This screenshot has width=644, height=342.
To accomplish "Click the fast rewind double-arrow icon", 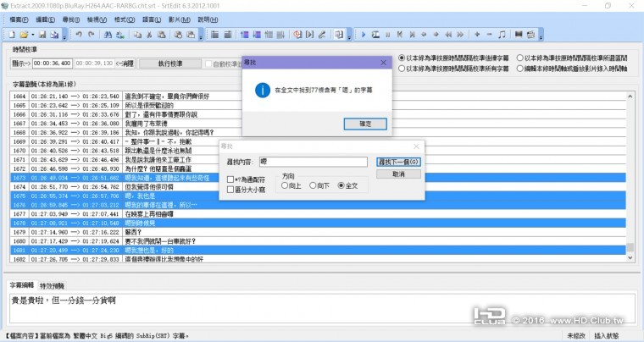I will pyautogui.click(x=448, y=35).
